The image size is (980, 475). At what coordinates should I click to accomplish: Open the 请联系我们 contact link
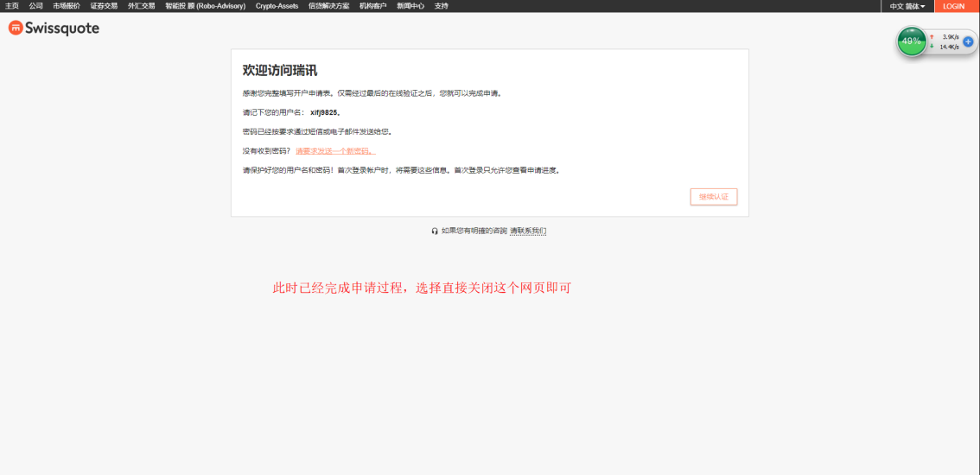[528, 231]
